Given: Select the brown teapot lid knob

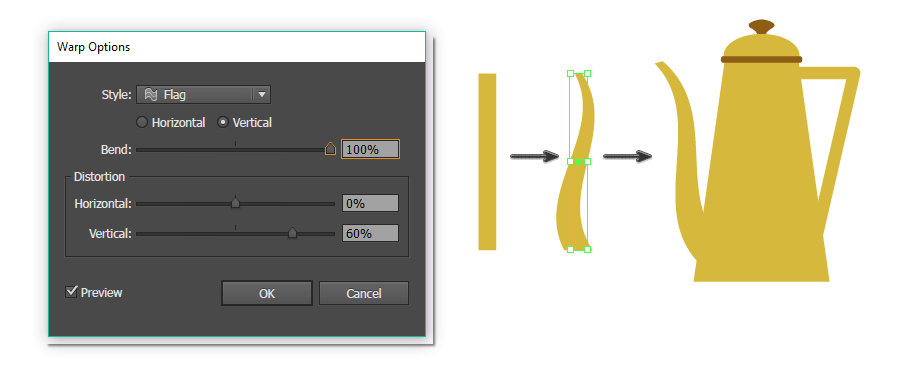Looking at the screenshot, I should (x=762, y=27).
